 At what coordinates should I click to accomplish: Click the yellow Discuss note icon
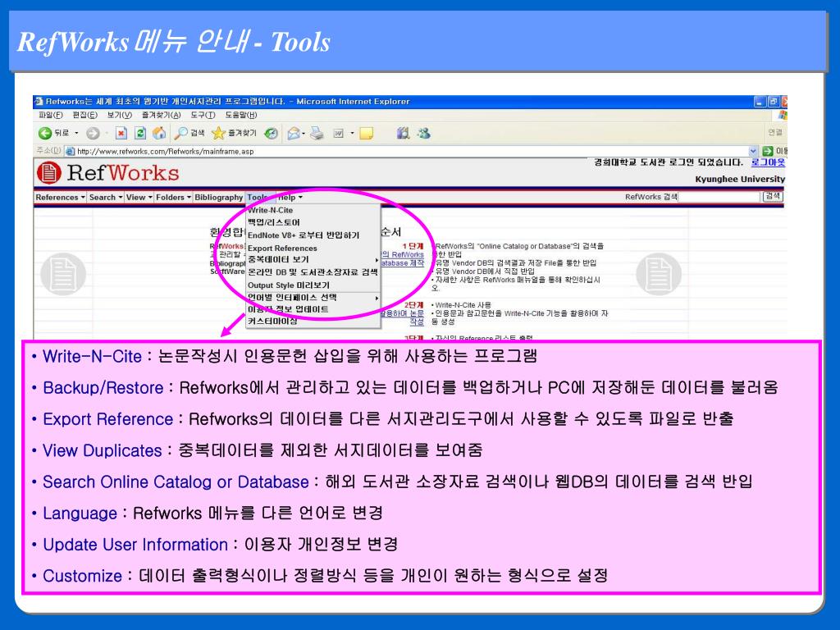coord(367,134)
